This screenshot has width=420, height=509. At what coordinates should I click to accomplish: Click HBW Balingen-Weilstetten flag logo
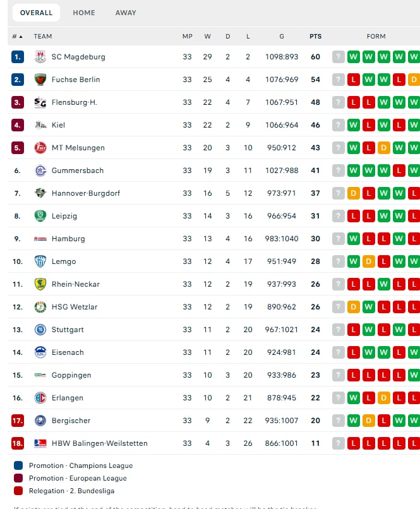coord(40,443)
